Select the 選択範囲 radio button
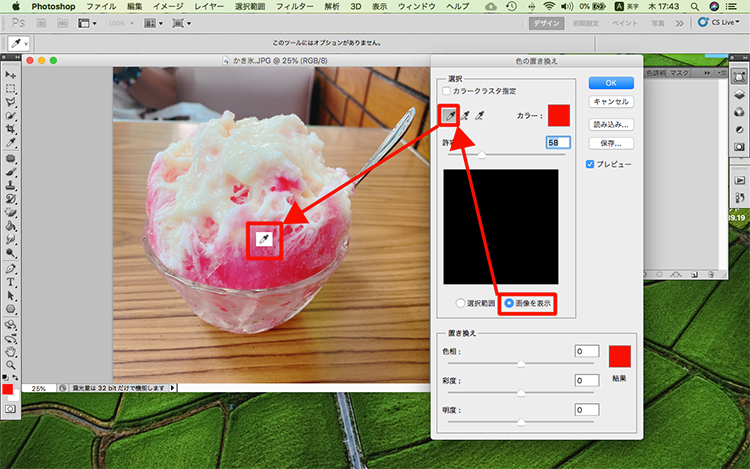Image resolution: width=750 pixels, height=469 pixels. (459, 302)
